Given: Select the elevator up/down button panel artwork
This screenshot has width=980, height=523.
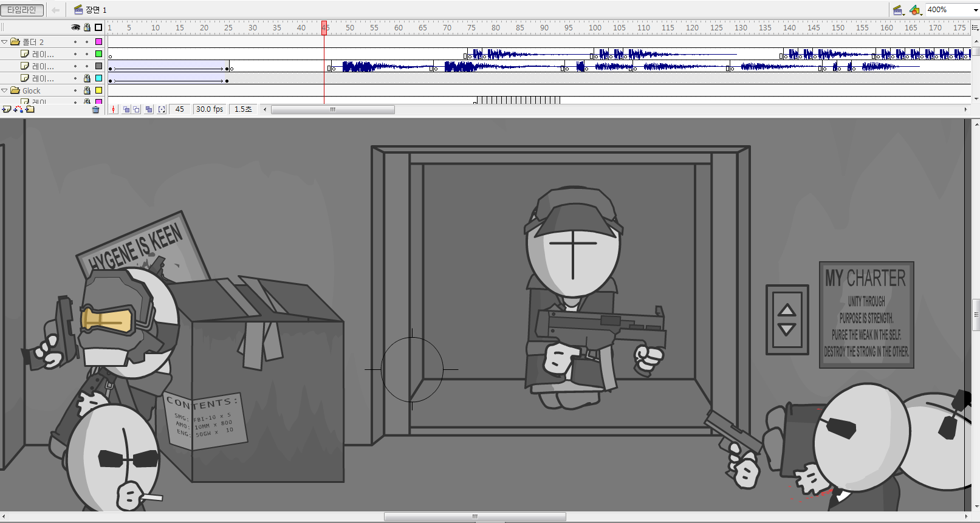Looking at the screenshot, I should tap(787, 320).
